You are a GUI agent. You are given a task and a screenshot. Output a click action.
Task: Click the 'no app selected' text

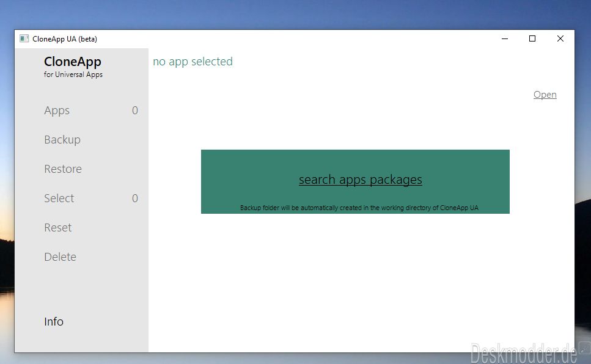(x=193, y=62)
